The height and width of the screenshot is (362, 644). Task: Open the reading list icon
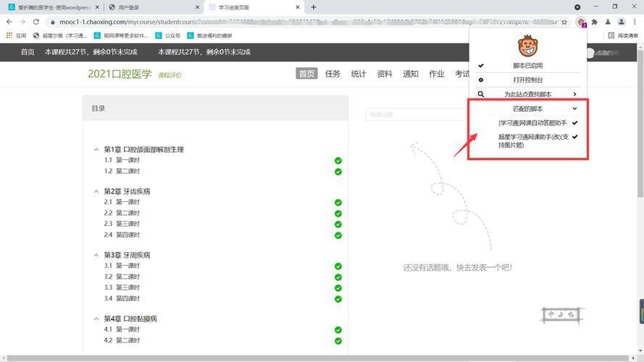[611, 35]
